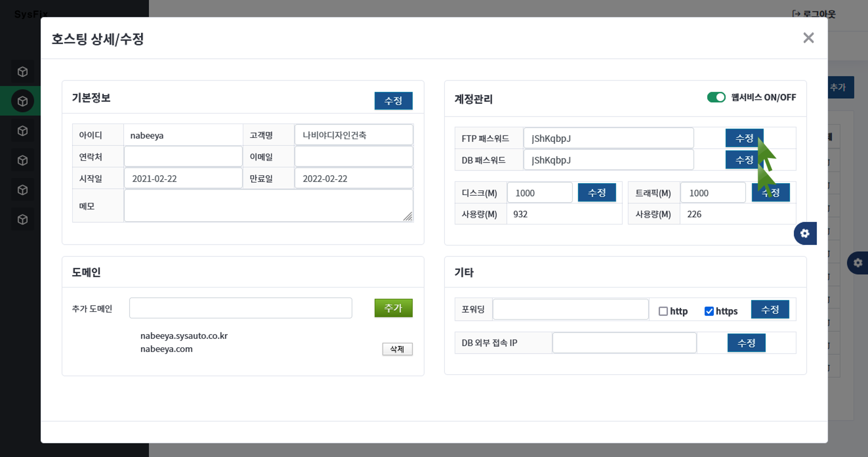Toggle the 웹서비스 ON/OFF switch

pos(716,97)
